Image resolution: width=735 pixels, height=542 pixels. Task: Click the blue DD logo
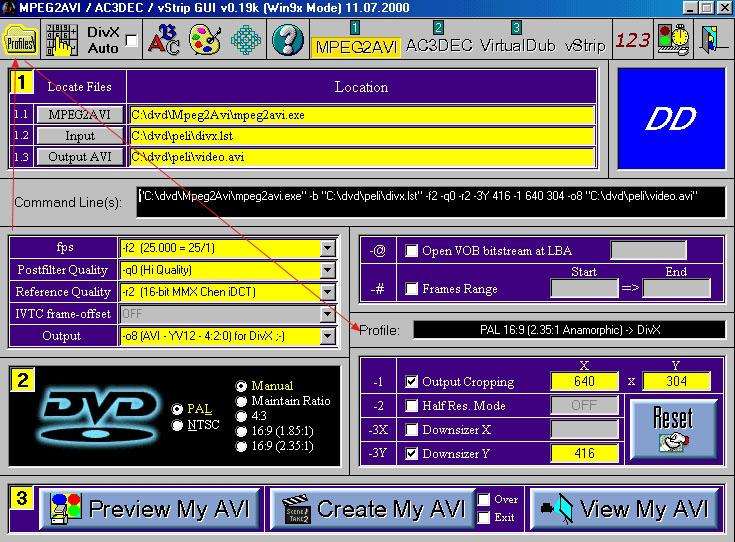click(x=671, y=118)
